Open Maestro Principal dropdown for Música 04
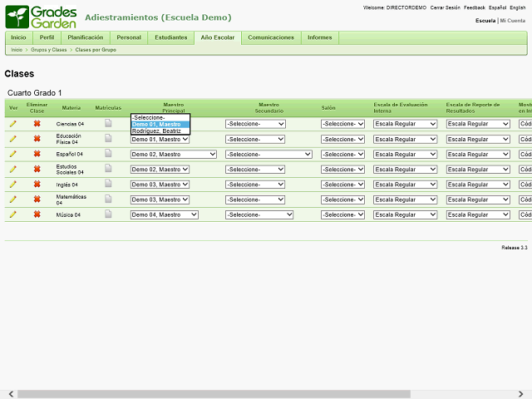 tap(165, 214)
